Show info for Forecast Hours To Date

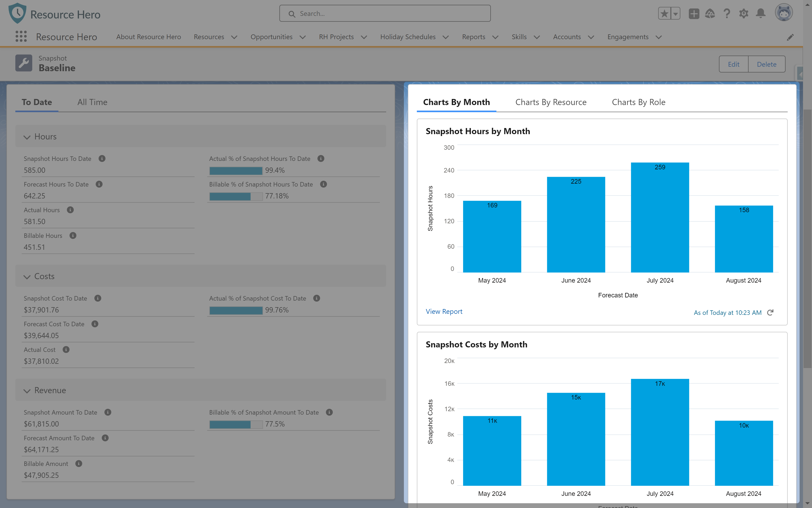point(99,184)
